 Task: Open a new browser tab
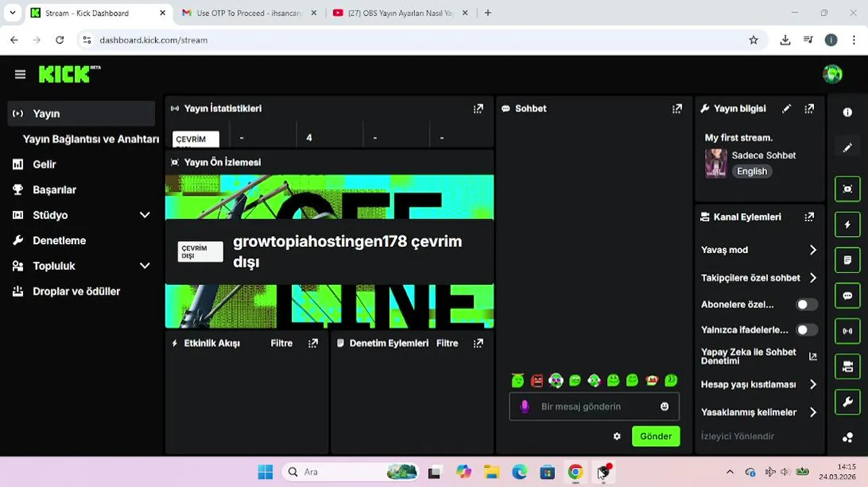[487, 13]
